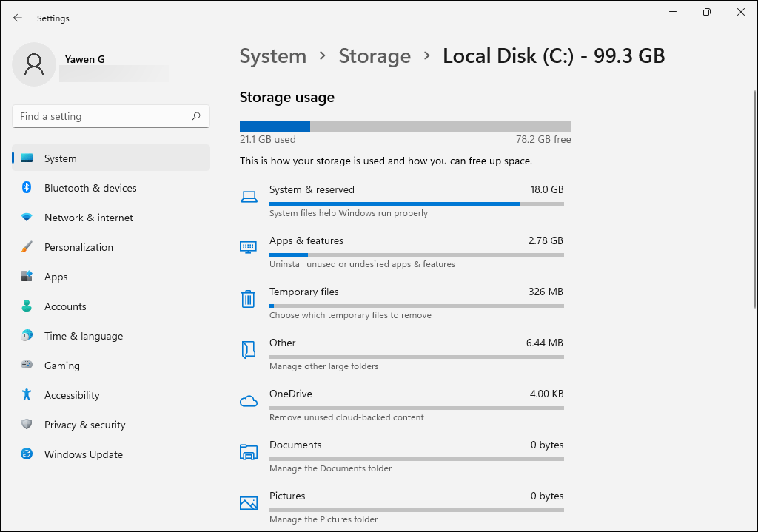Click the Gaming controller icon
Screen dimensions: 758x532
(27, 365)
